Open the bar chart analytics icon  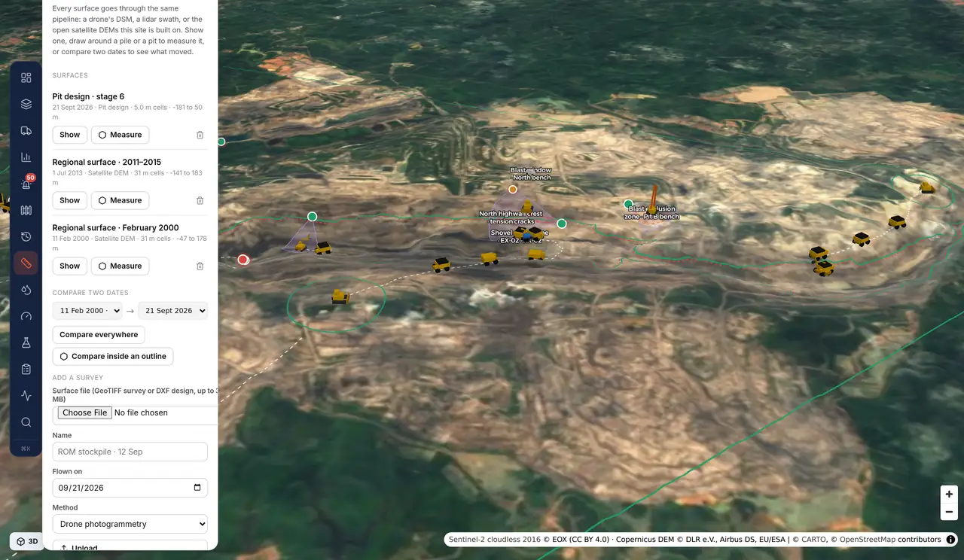click(x=26, y=157)
